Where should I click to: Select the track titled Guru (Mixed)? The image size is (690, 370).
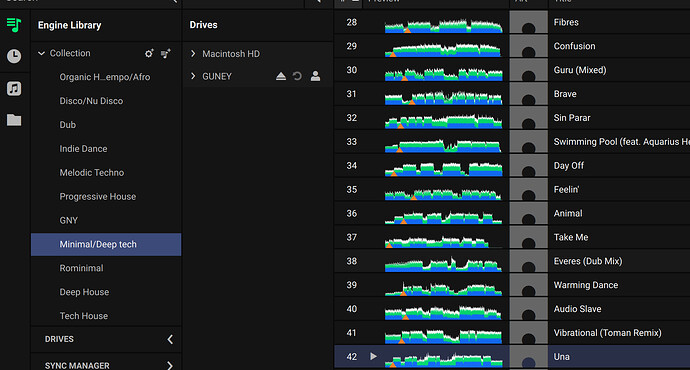580,70
